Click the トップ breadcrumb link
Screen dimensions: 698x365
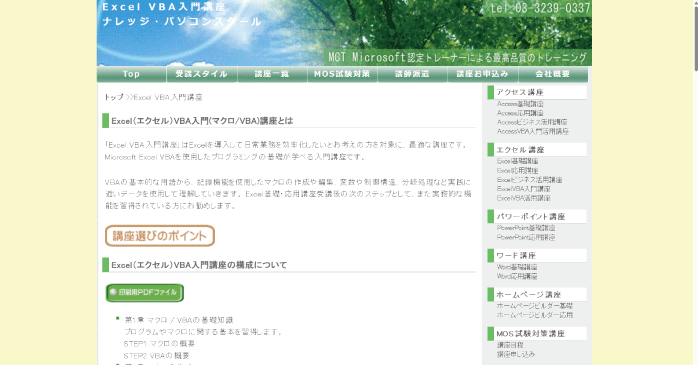pyautogui.click(x=114, y=97)
